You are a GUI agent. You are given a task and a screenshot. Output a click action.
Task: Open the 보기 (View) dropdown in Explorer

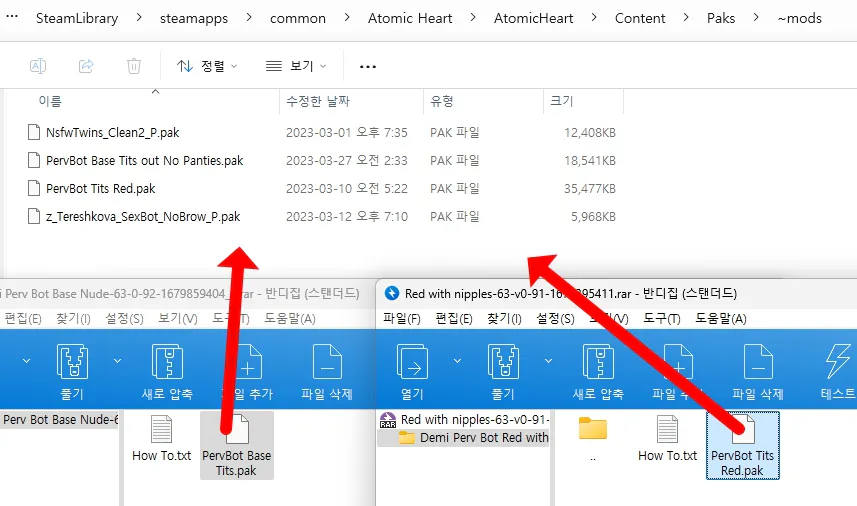297,66
